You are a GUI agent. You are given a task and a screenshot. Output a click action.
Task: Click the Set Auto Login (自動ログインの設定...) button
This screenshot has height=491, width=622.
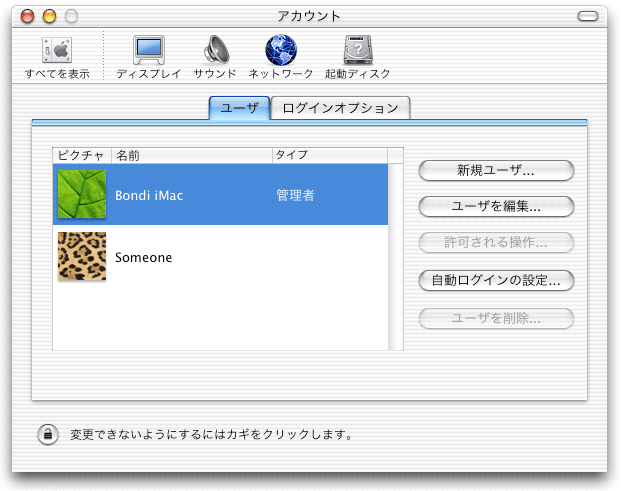coord(496,281)
